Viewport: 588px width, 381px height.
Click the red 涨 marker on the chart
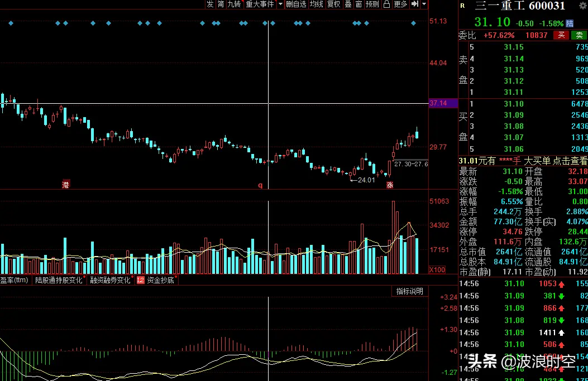390,184
